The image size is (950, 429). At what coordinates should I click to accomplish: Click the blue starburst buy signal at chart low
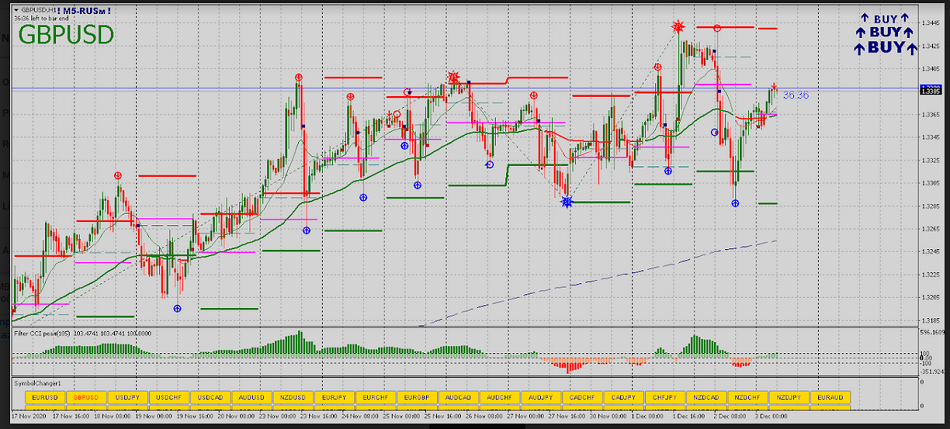[x=567, y=202]
